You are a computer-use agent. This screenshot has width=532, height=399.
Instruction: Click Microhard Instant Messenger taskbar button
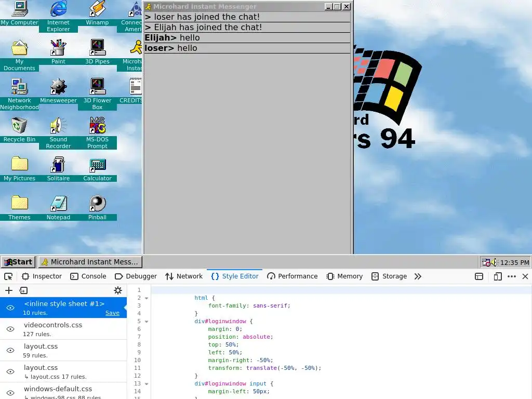pos(90,262)
